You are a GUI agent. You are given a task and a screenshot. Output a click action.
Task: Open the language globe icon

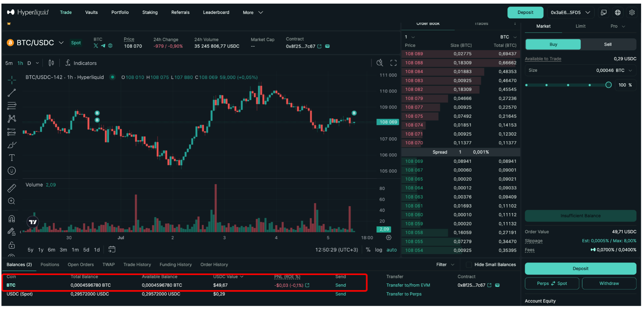pos(618,13)
